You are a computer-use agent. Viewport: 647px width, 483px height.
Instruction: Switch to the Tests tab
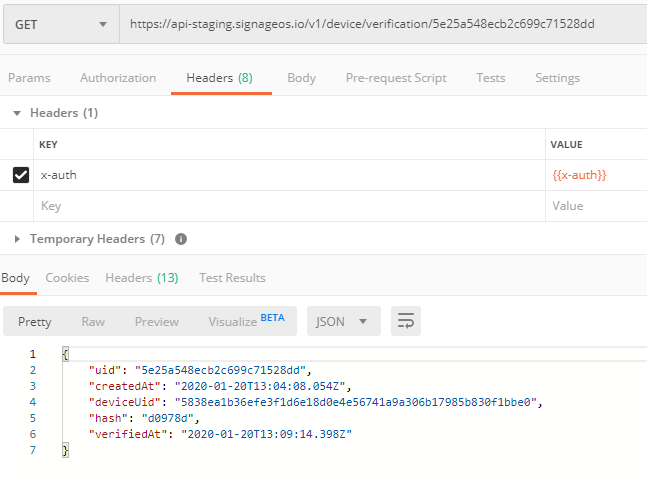[490, 78]
